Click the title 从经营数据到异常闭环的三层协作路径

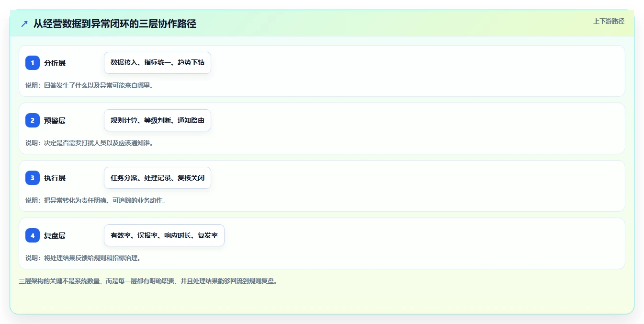point(115,24)
